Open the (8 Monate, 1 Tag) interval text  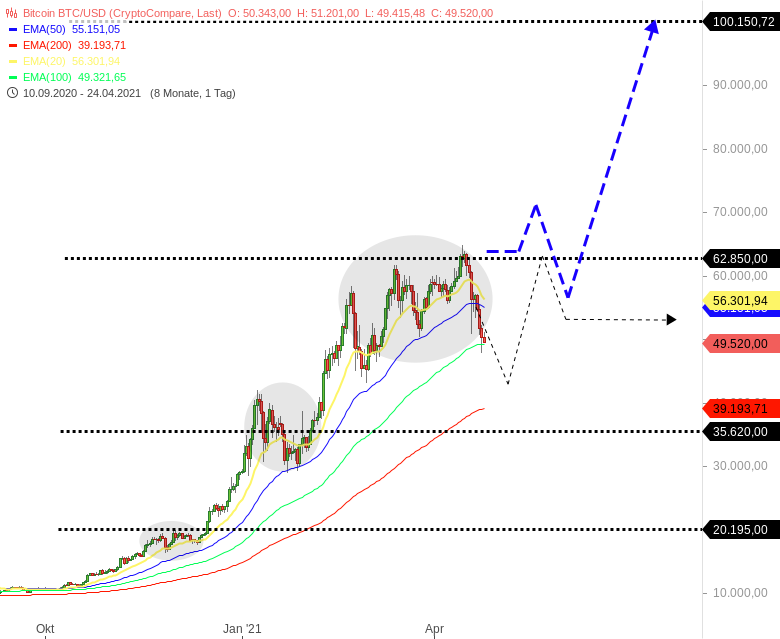click(x=193, y=93)
